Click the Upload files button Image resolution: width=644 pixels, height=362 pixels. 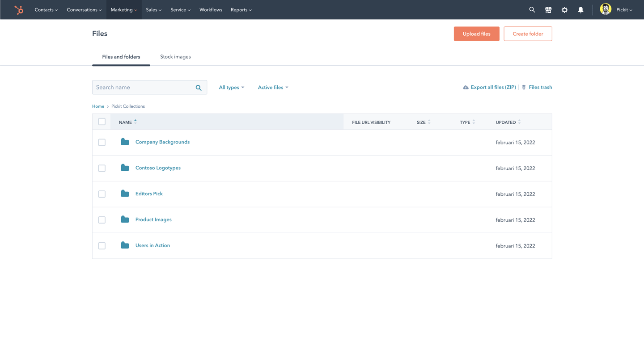coord(476,34)
